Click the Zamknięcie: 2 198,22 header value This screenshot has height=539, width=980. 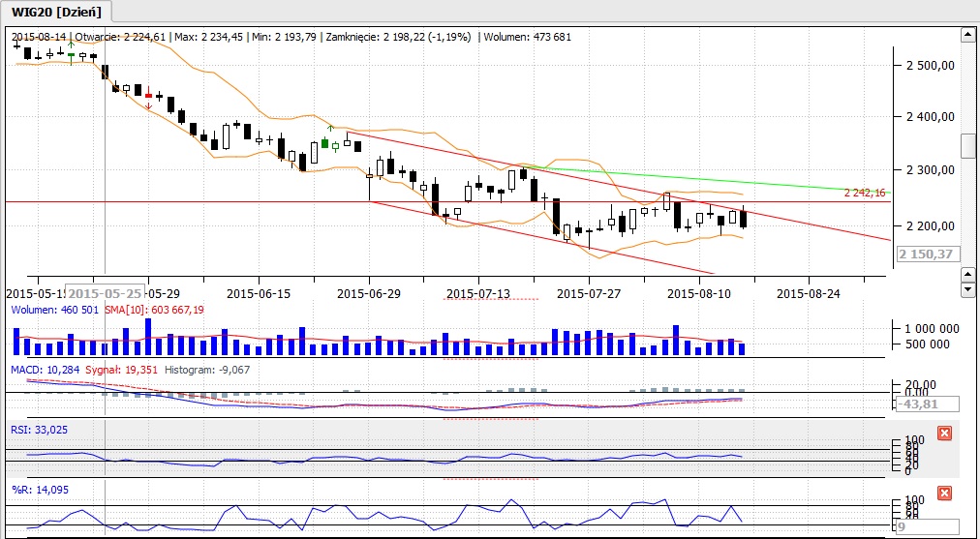coord(377,37)
